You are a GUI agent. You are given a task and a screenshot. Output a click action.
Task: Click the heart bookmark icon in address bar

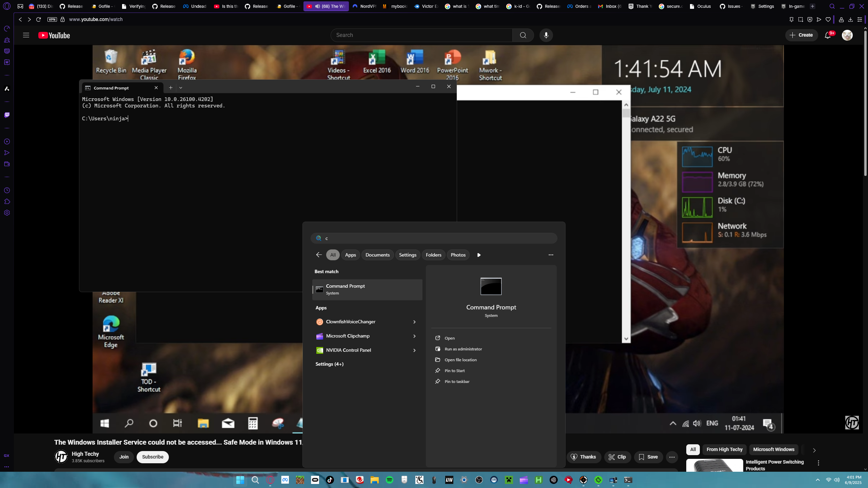pos(828,19)
